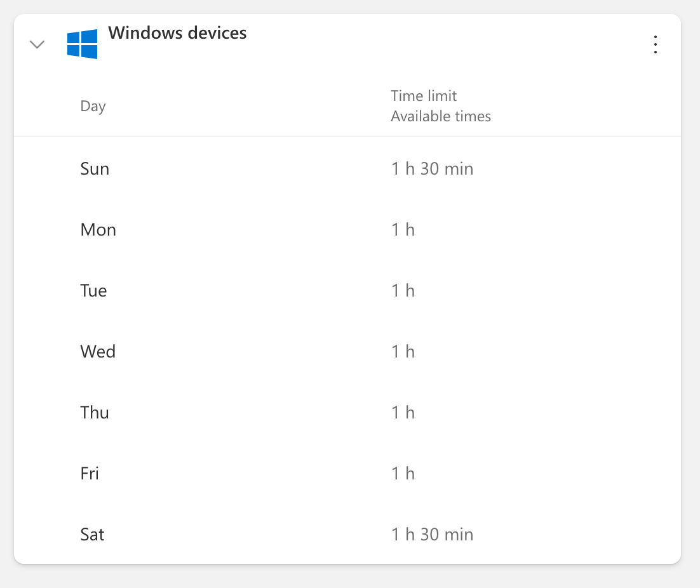Select the Tue schedule row
This screenshot has height=588, width=700.
pyautogui.click(x=93, y=291)
